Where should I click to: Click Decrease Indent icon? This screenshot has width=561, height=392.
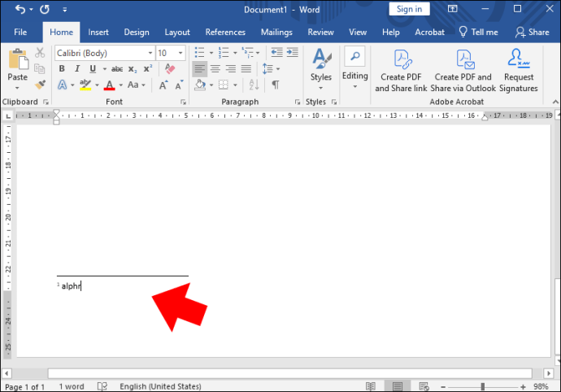coord(276,53)
